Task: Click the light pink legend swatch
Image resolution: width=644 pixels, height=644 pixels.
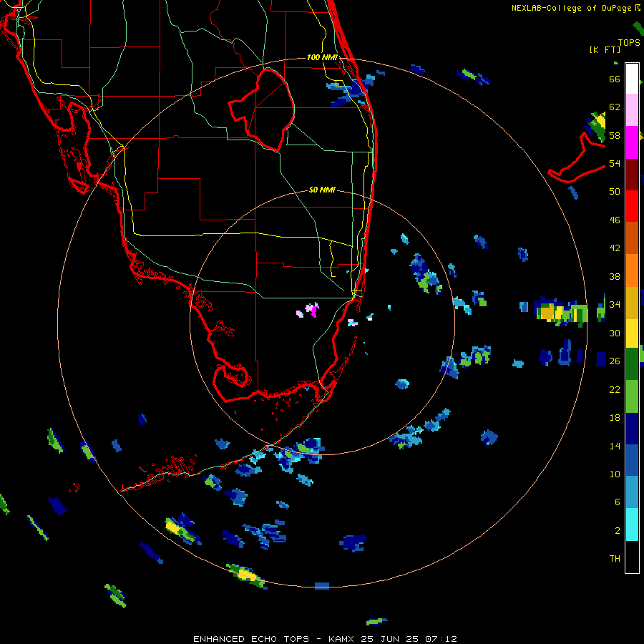Action: pos(632,110)
